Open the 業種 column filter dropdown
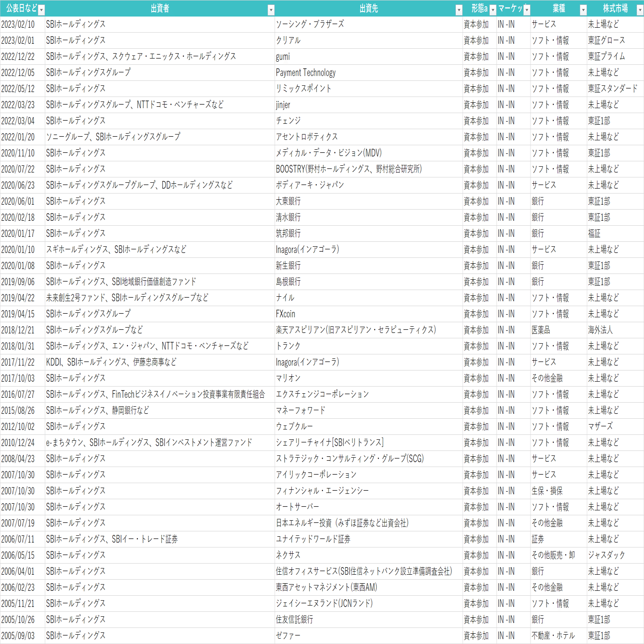The height and width of the screenshot is (644, 644). pyautogui.click(x=583, y=10)
